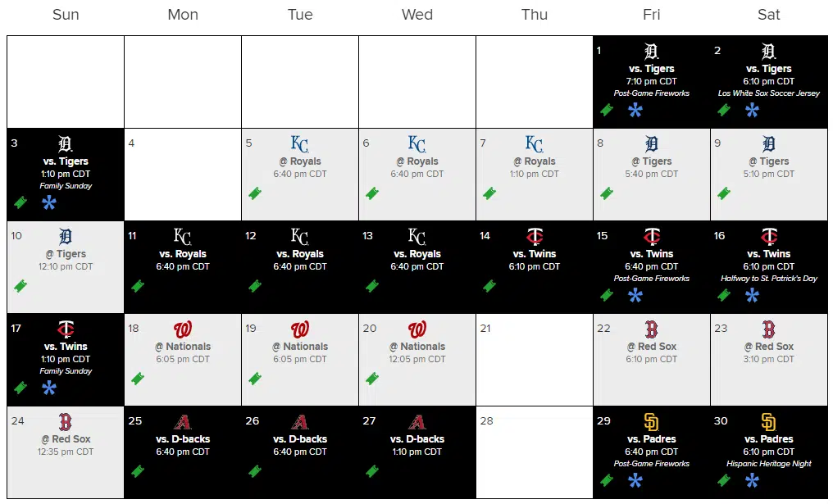This screenshot has height=504, width=833.
Task: Click ticket icon on day 27 D-backs game
Action: pyautogui.click(x=373, y=471)
